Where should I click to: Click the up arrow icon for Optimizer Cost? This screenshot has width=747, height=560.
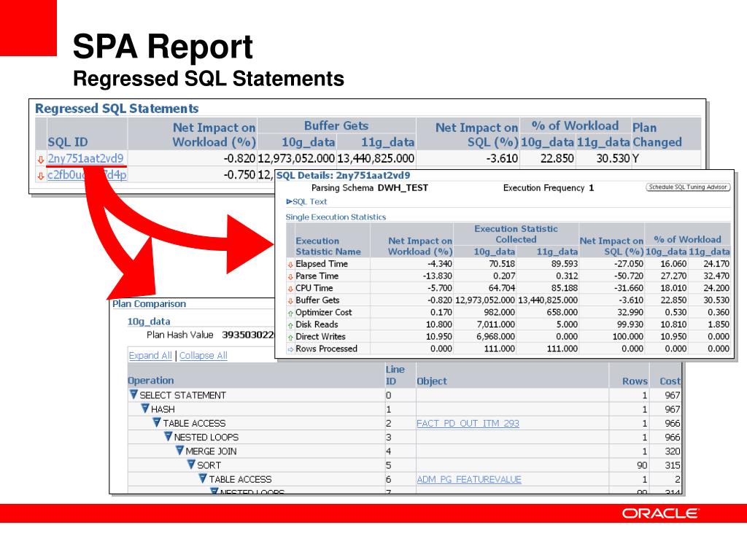pos(290,313)
